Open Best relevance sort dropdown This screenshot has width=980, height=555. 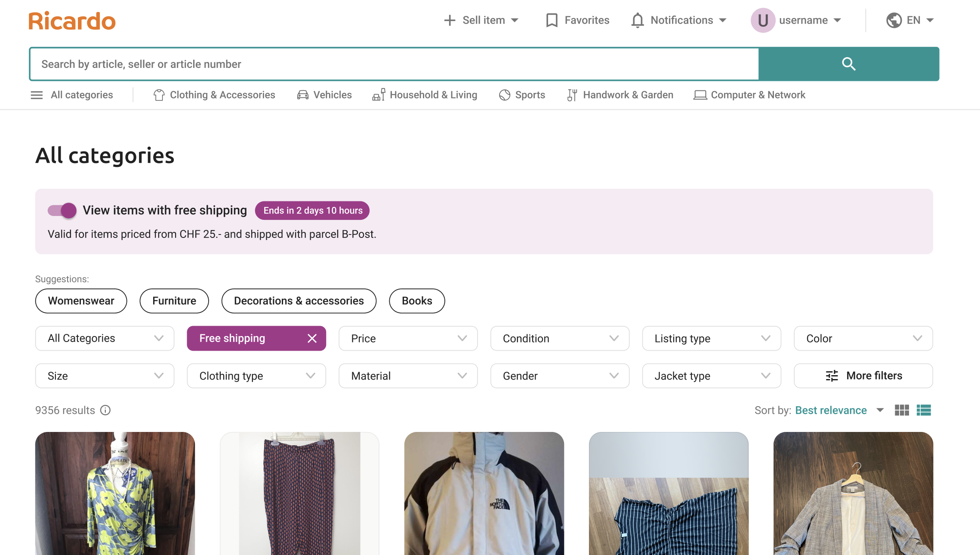click(x=838, y=410)
